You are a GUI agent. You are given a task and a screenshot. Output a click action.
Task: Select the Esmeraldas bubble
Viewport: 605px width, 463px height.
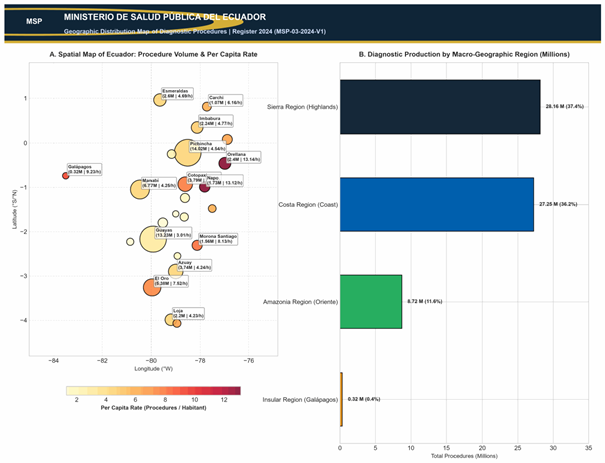(x=160, y=100)
